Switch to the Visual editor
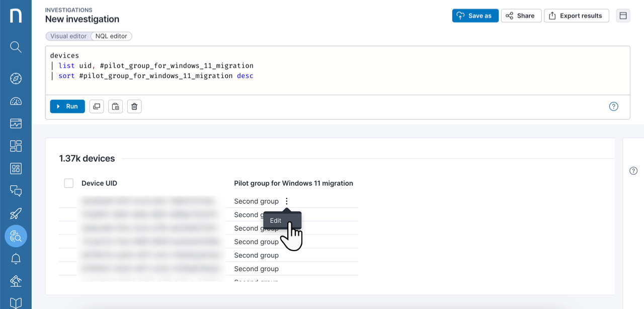The height and width of the screenshot is (309, 644). [x=68, y=36]
